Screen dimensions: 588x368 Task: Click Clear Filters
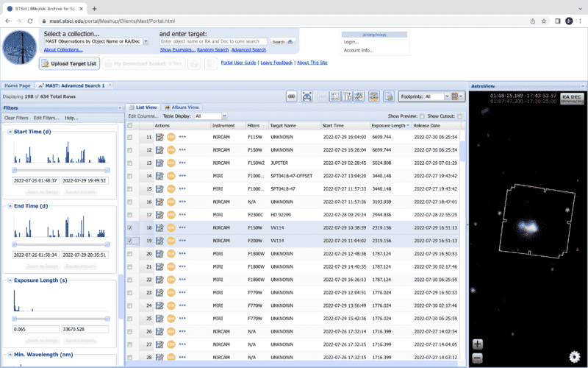(16, 118)
